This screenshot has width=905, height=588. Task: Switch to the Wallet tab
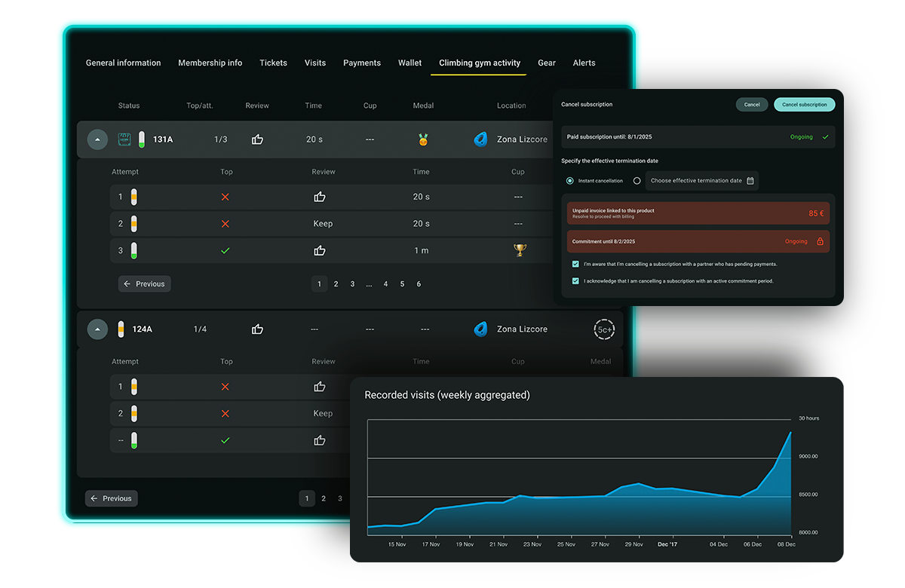410,63
